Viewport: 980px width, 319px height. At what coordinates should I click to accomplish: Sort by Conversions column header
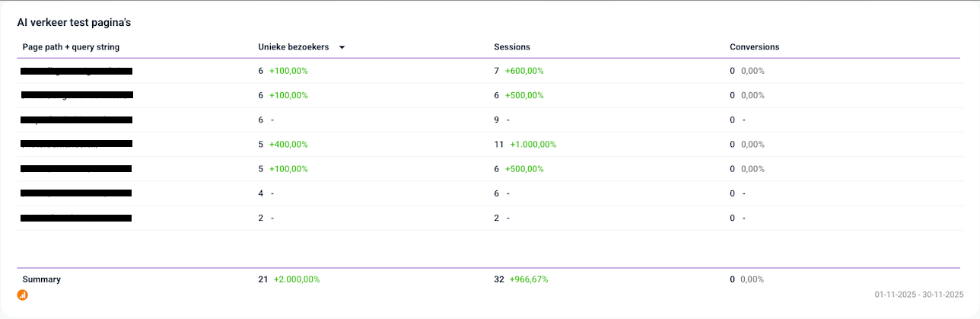coord(754,47)
